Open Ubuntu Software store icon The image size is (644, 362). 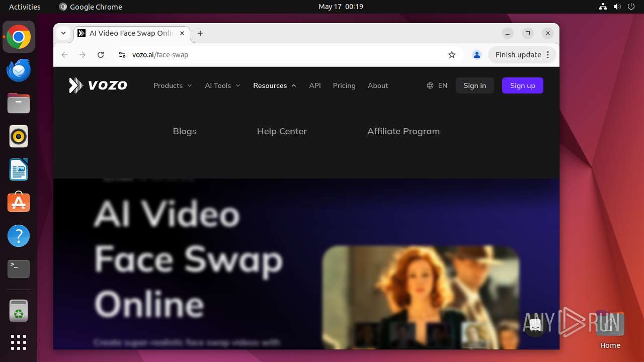19,203
